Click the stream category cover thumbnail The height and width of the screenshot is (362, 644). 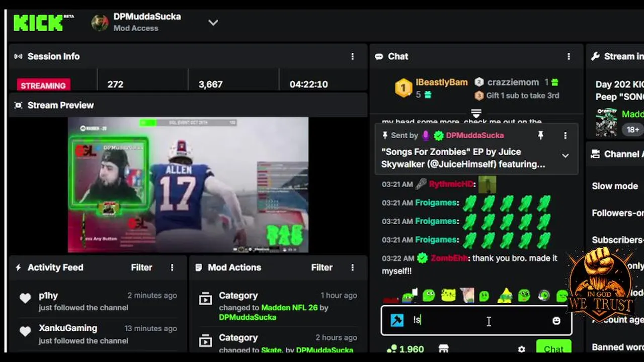(606, 122)
